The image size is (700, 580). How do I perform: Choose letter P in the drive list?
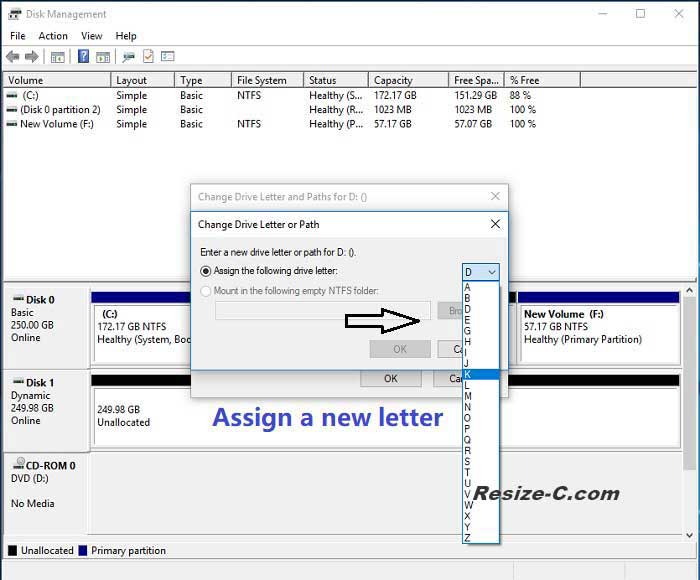[480, 429]
